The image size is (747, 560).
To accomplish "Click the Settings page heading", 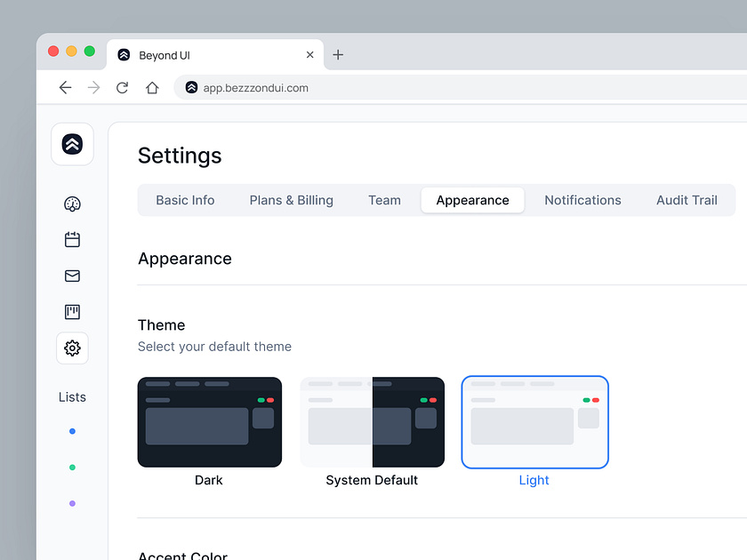I will click(180, 156).
